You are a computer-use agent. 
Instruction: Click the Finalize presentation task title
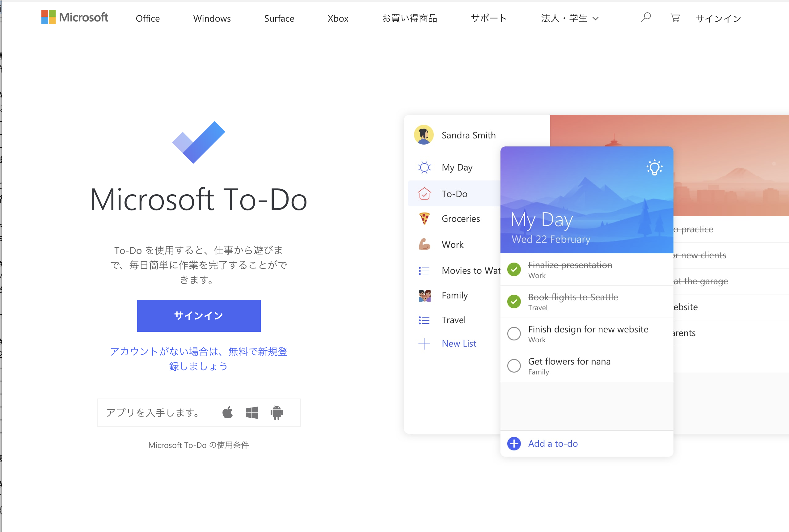click(x=570, y=265)
